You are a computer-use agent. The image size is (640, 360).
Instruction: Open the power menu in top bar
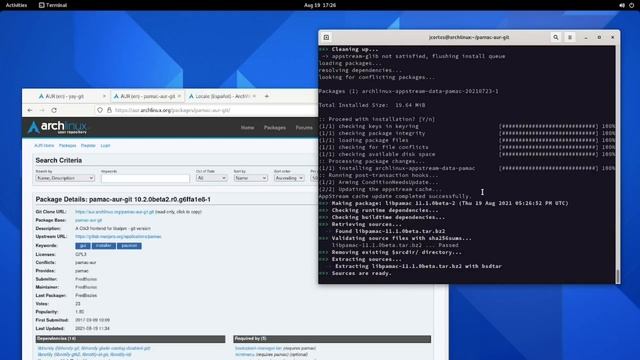[x=631, y=5]
